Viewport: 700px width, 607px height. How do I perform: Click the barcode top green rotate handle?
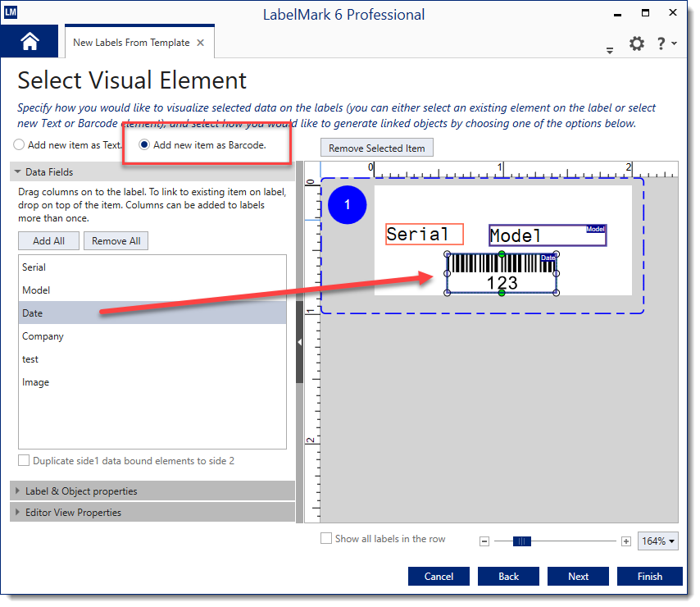(502, 253)
